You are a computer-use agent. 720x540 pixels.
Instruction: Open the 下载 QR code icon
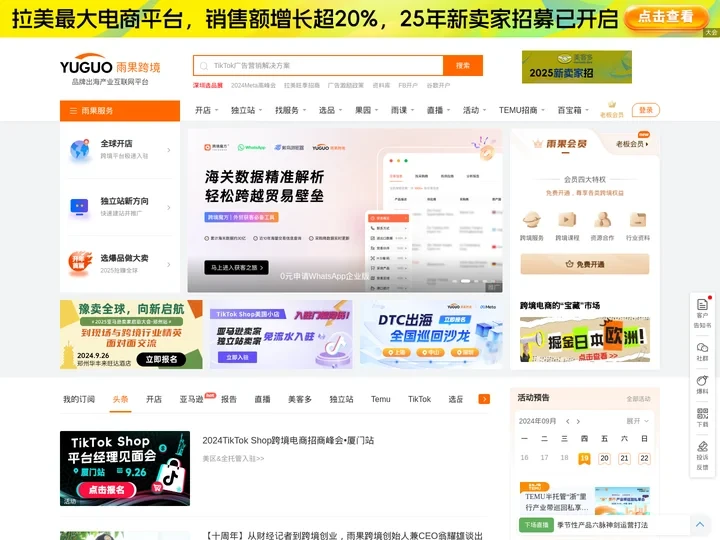[702, 413]
